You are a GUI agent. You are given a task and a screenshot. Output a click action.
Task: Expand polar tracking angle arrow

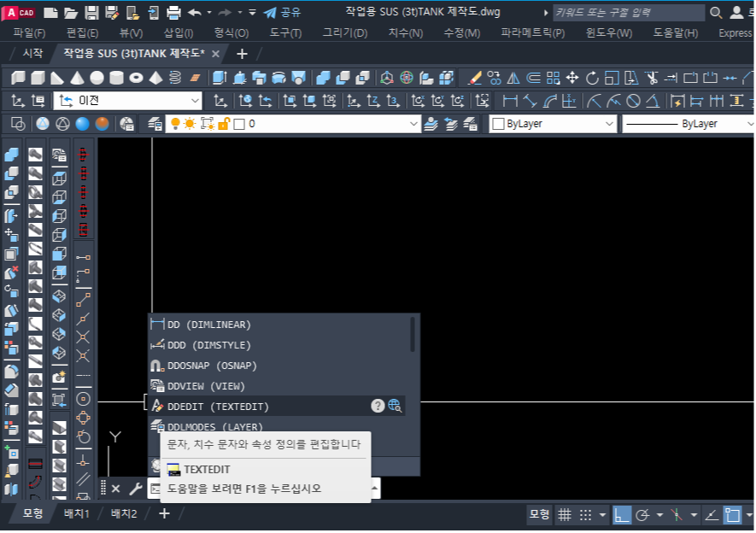(x=659, y=515)
